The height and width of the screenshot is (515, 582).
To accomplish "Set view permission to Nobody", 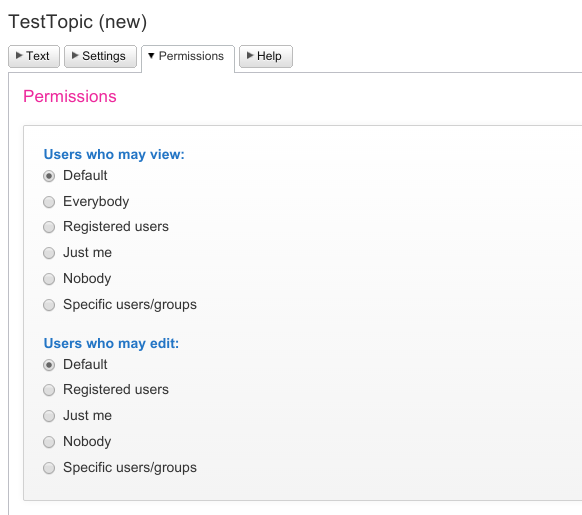I will click(x=49, y=279).
